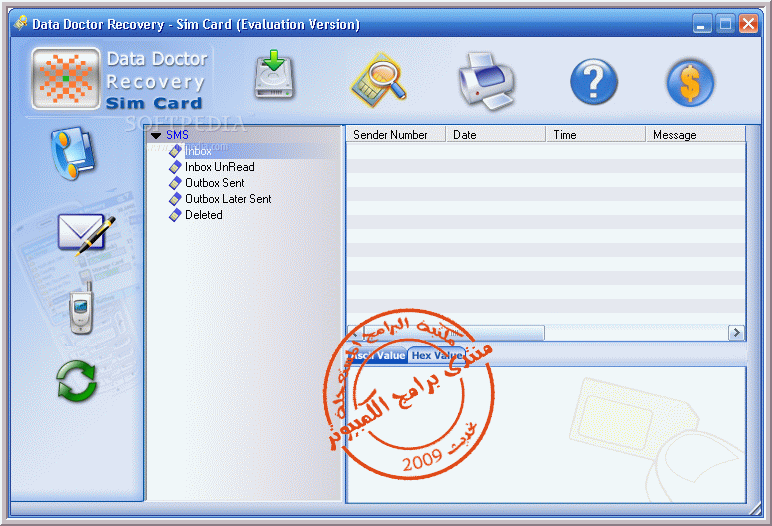Select Deleted folder in tree

pyautogui.click(x=204, y=215)
